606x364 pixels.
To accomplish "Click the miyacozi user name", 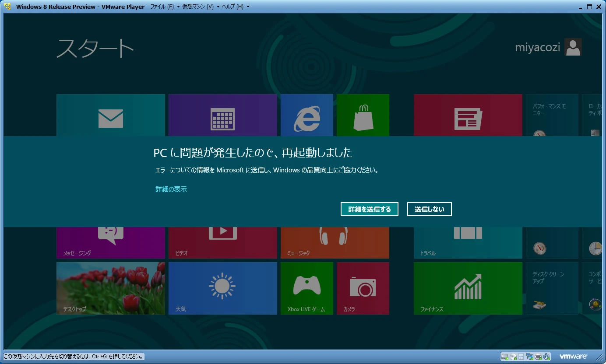I will point(538,47).
